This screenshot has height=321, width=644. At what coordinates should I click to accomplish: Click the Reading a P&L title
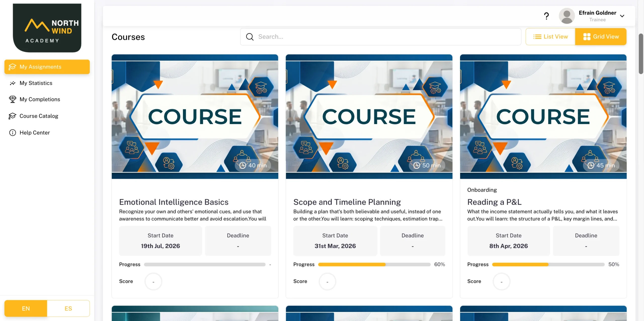click(494, 202)
